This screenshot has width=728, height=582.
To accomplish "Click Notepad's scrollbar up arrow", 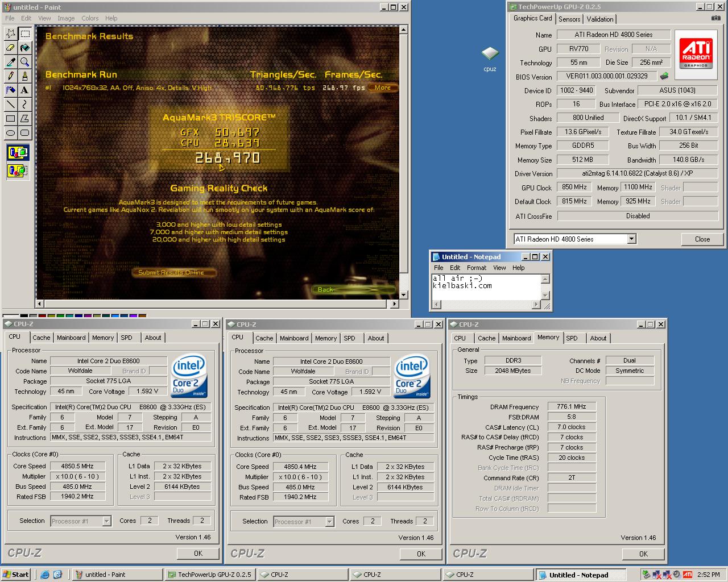I will click(x=545, y=278).
